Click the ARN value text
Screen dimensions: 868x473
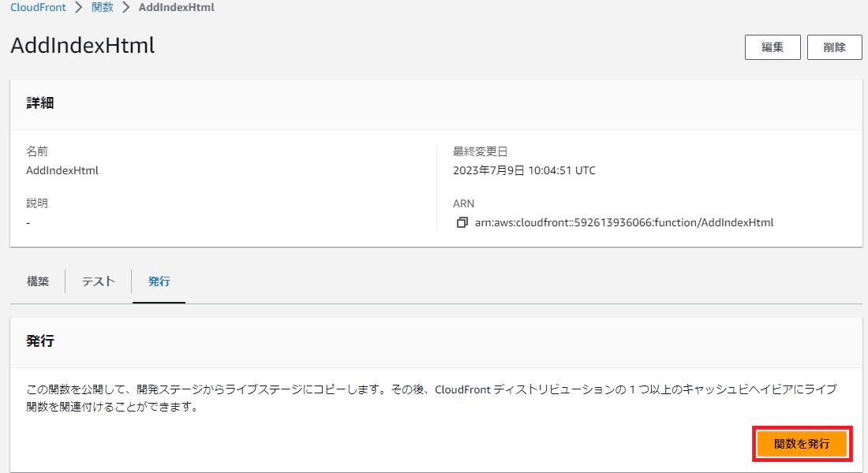pos(623,223)
